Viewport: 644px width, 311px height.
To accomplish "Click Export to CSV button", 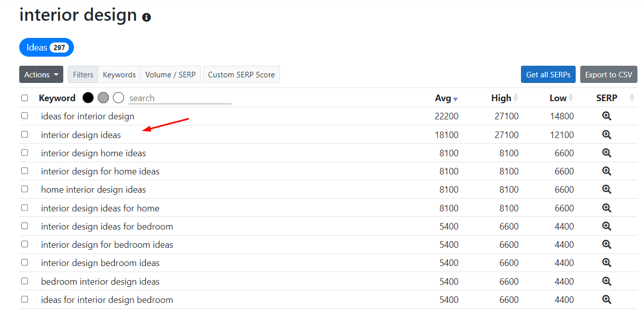I will coord(609,74).
